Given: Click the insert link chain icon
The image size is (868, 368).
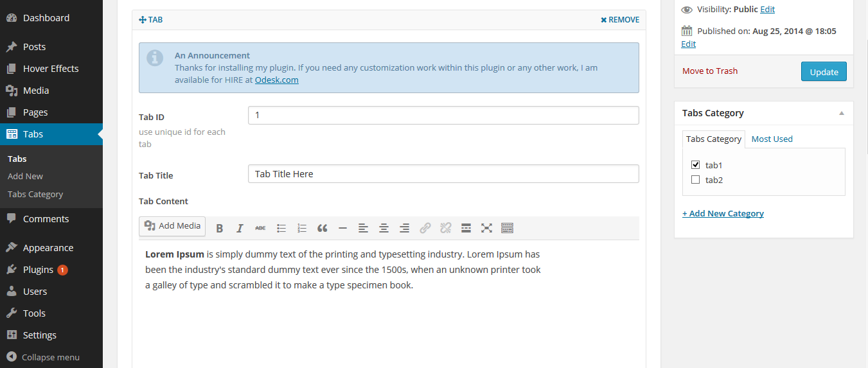Looking at the screenshot, I should 425,228.
